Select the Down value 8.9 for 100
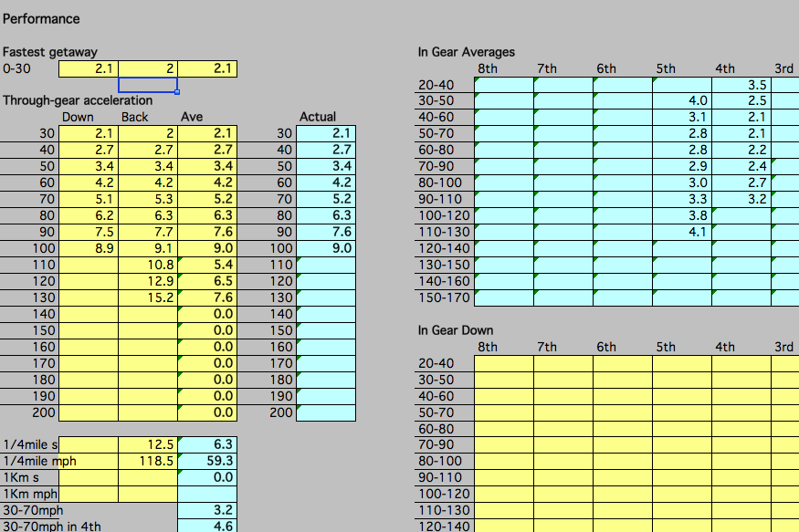 point(89,248)
